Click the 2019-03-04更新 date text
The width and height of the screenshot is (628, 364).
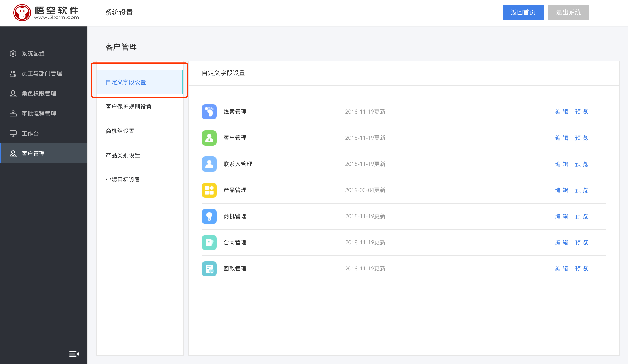[x=365, y=190]
